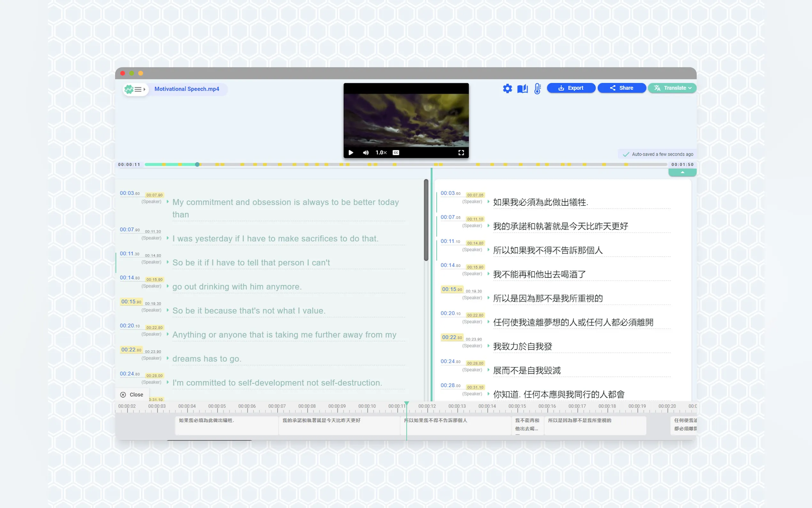The width and height of the screenshot is (812, 508).
Task: Click arrow beside 'So be it if I have to tell'
Action: (x=168, y=262)
